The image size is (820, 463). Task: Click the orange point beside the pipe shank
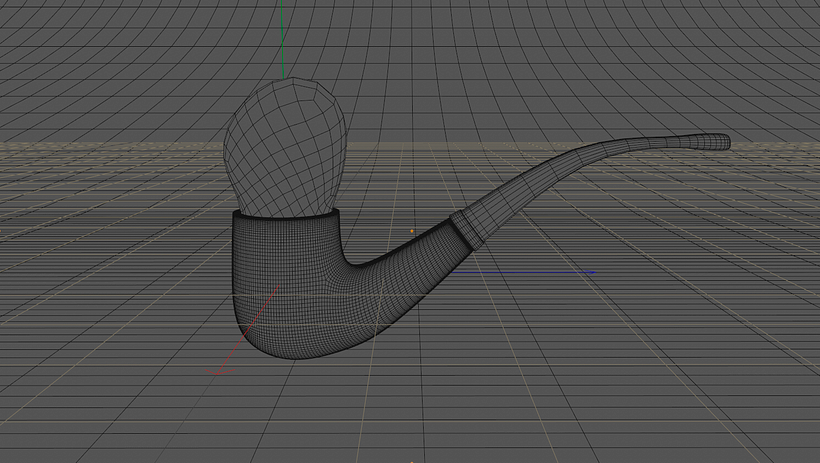coord(412,231)
